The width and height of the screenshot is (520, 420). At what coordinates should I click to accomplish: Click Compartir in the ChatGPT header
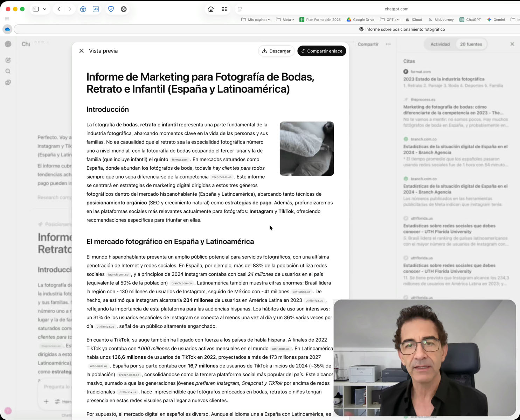tap(368, 44)
